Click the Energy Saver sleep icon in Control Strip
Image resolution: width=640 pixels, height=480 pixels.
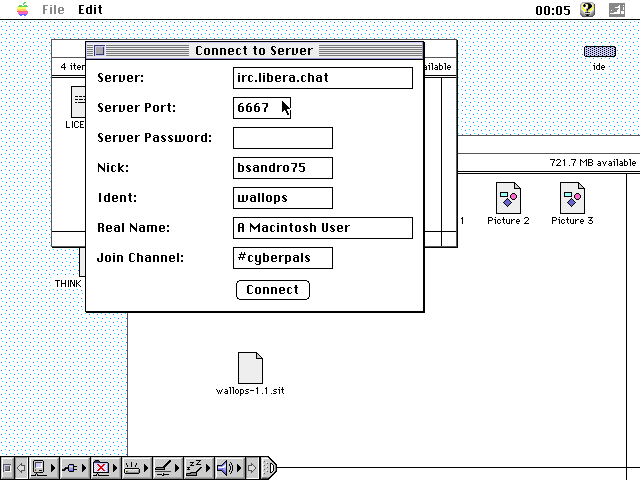pyautogui.click(x=195, y=467)
